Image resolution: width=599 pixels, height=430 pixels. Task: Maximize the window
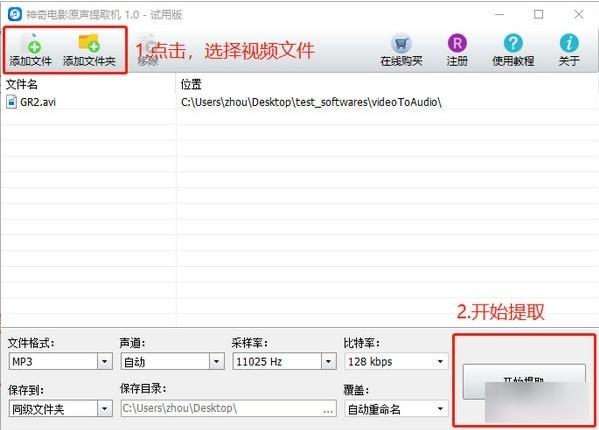pos(538,15)
